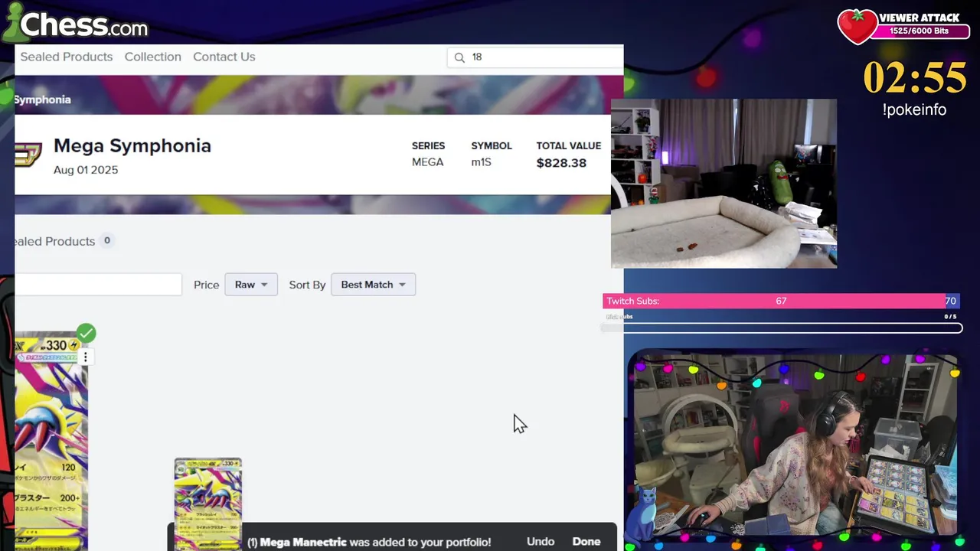Click the MEGA series value
The width and height of the screenshot is (980, 551).
(x=427, y=162)
